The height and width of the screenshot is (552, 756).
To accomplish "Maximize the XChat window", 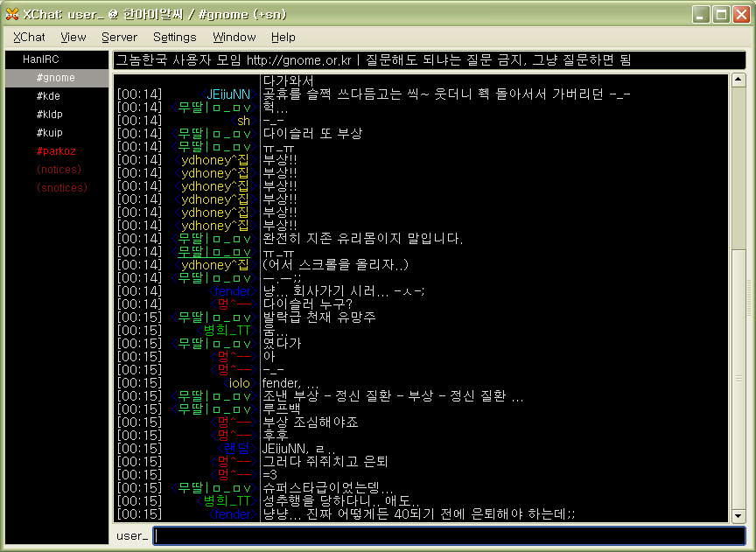I will tap(721, 15).
